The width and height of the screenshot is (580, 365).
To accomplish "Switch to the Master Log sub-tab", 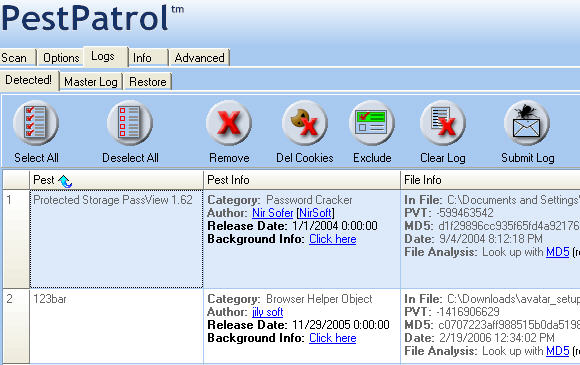I will (x=91, y=82).
